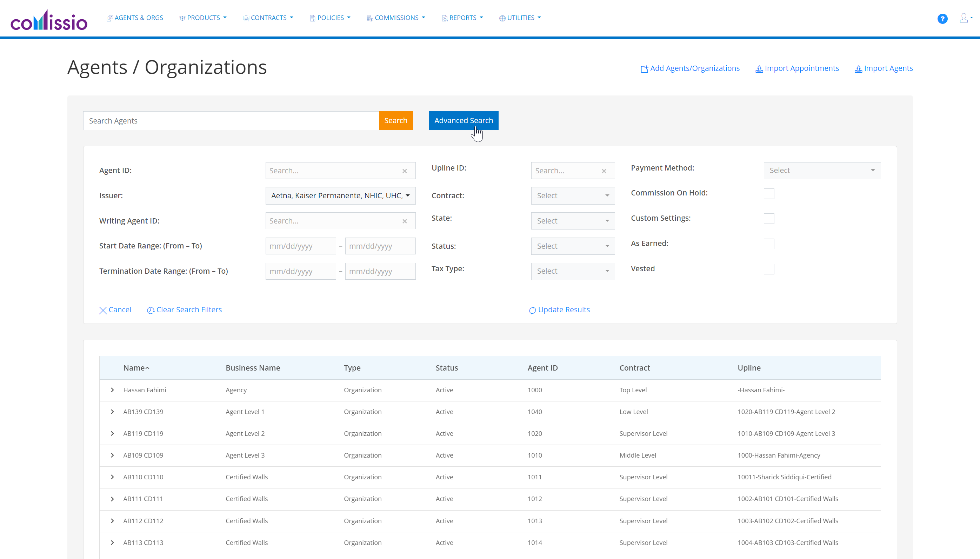Open the Commissions menu
Viewport: 980px width, 559px height.
tap(396, 18)
